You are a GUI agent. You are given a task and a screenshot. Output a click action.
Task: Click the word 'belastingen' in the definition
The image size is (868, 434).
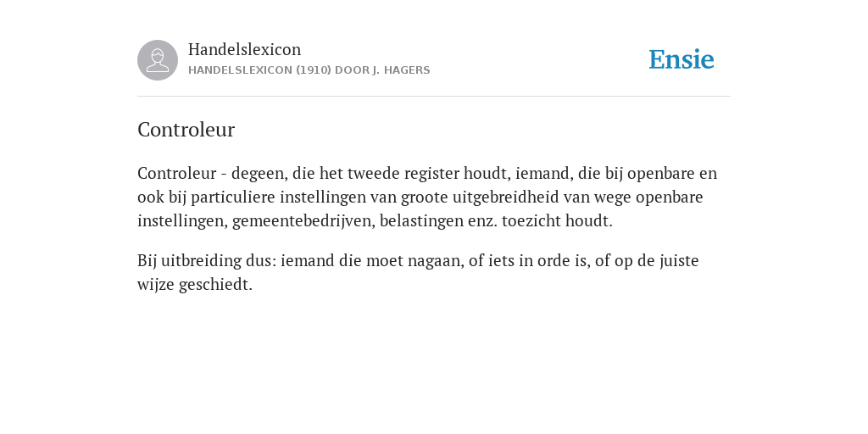pyautogui.click(x=421, y=221)
